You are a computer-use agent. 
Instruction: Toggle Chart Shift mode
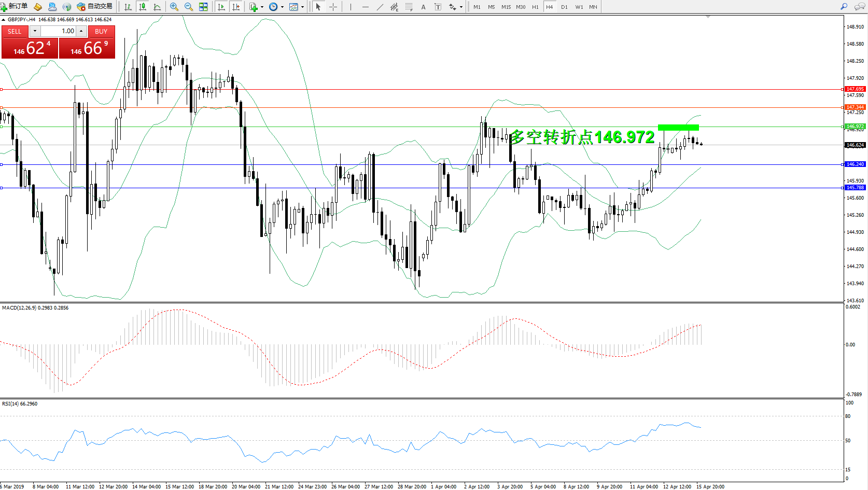pyautogui.click(x=236, y=7)
